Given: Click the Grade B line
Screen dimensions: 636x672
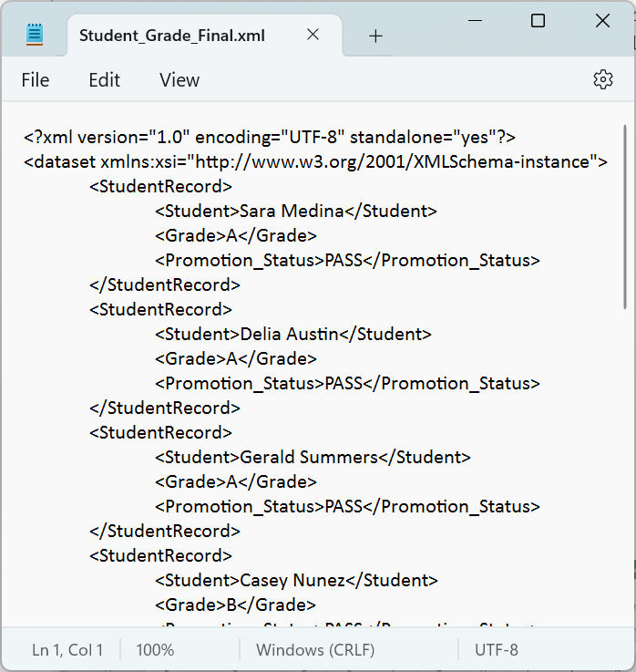Looking at the screenshot, I should pyautogui.click(x=236, y=605).
